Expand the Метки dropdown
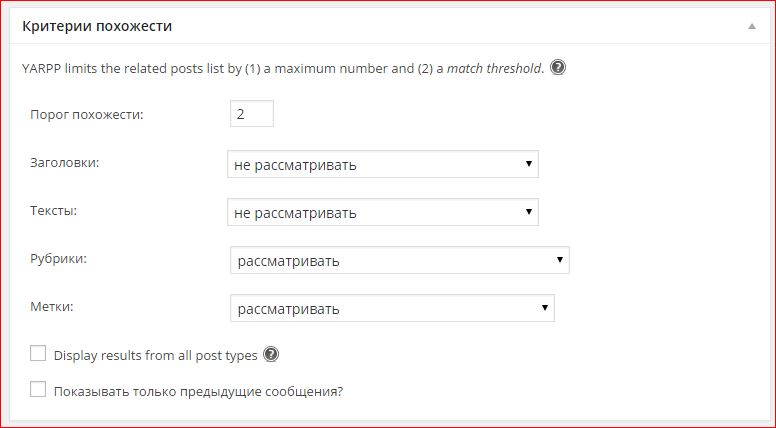Image resolution: width=776 pixels, height=428 pixels. coord(392,308)
